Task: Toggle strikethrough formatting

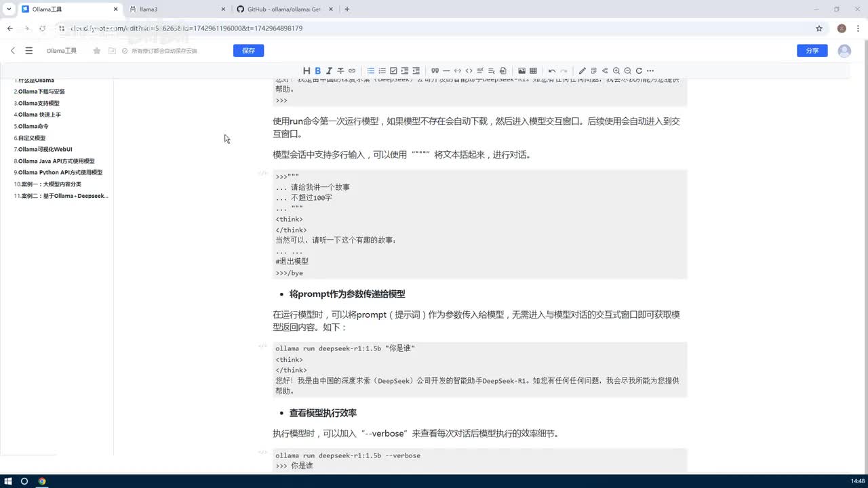Action: (x=340, y=70)
